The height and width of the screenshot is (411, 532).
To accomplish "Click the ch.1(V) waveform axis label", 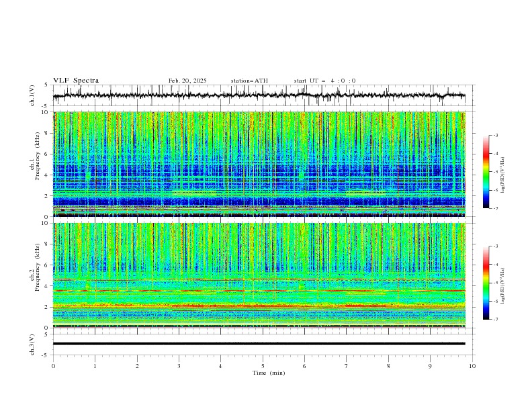I will (32, 95).
